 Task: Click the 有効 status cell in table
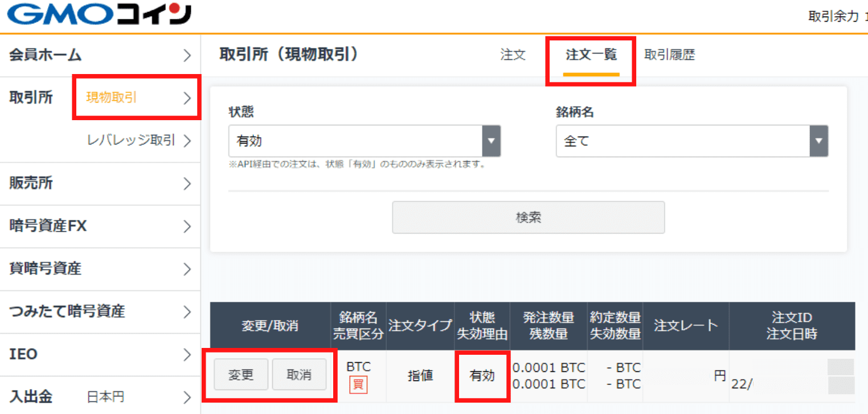pos(482,375)
